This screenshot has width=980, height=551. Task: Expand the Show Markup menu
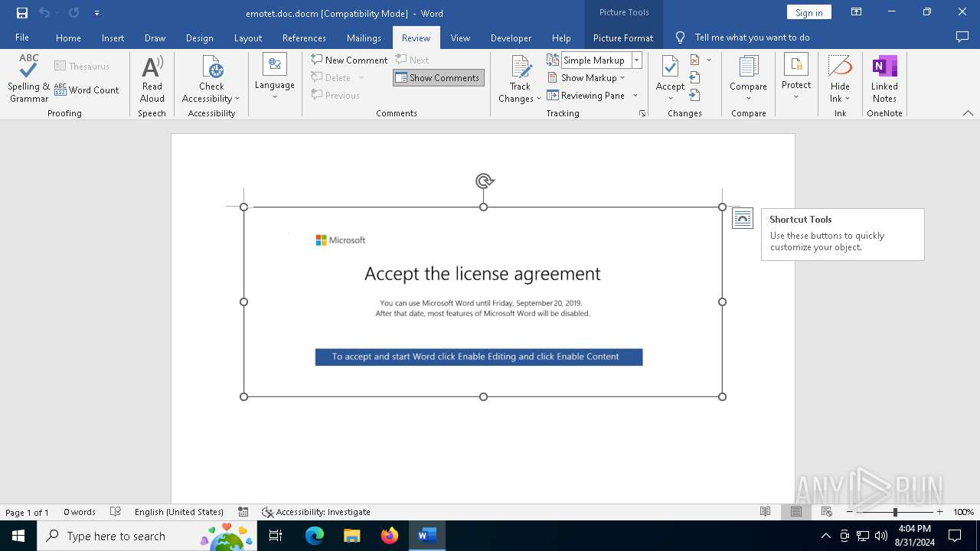tap(586, 77)
